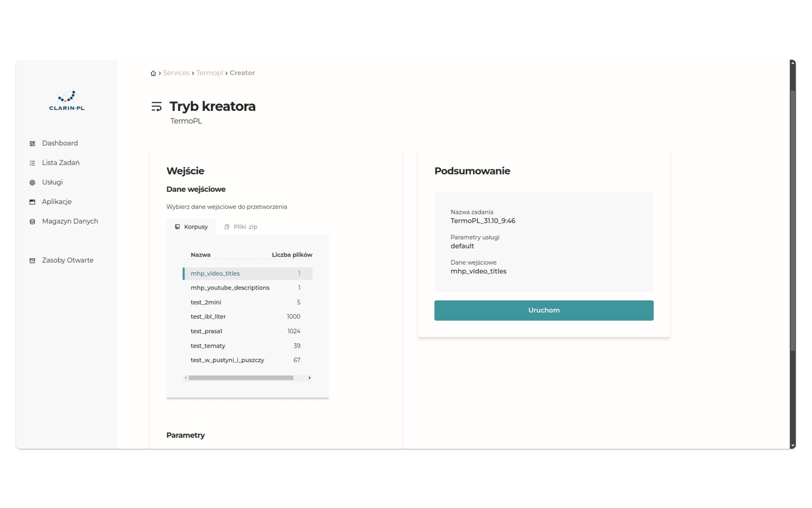Open Zasoby Otwarte in the sidebar
The width and height of the screenshot is (812, 508).
pyautogui.click(x=67, y=260)
